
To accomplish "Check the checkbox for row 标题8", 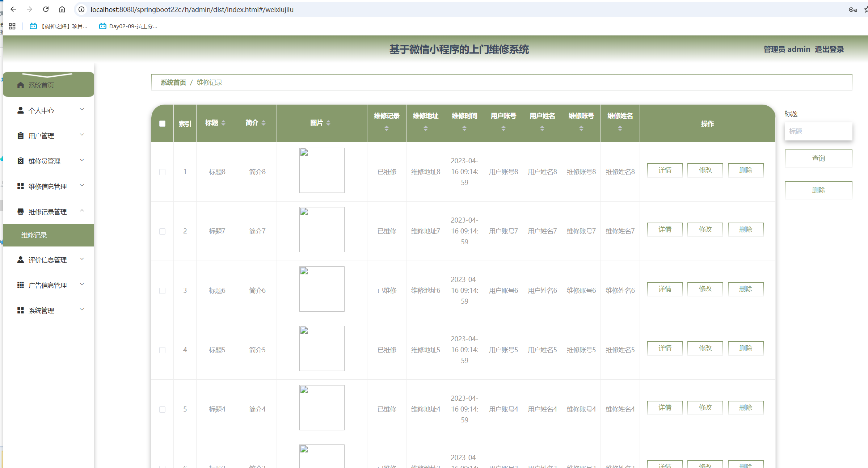I will (163, 172).
